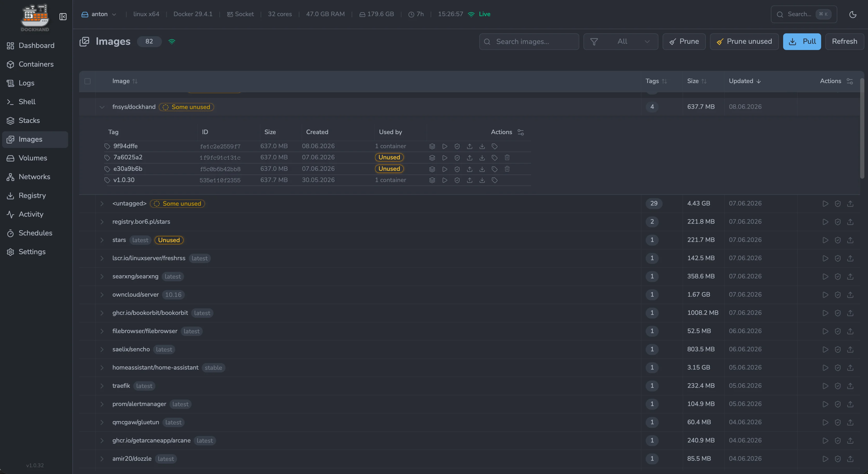Viewport: 868px width, 474px height.
Task: Open the All filter dropdown
Action: click(621, 41)
